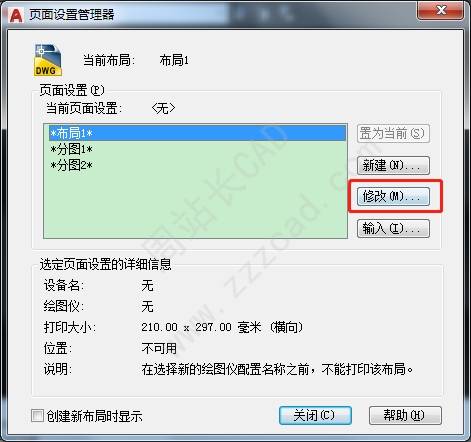This screenshot has width=471, height=442.
Task: Click the 布局1 current layout name
Action: [x=174, y=60]
